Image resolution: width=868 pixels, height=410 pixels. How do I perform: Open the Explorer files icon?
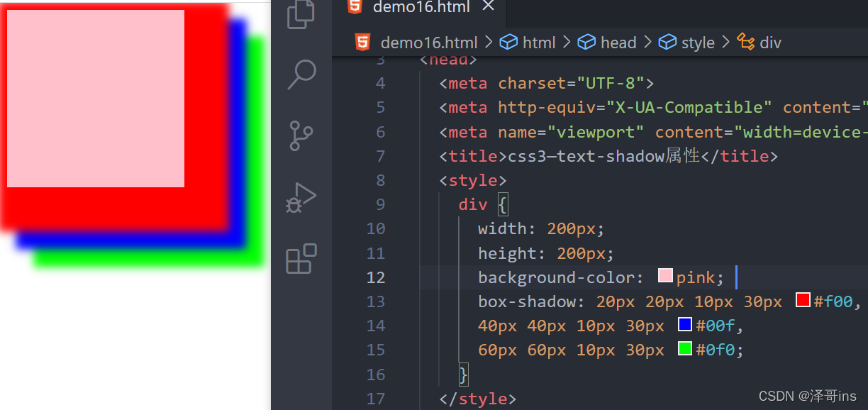point(301,14)
